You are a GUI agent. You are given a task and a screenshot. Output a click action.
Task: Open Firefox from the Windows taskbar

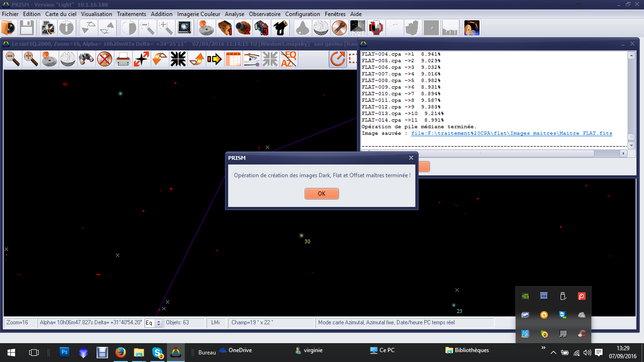click(120, 352)
